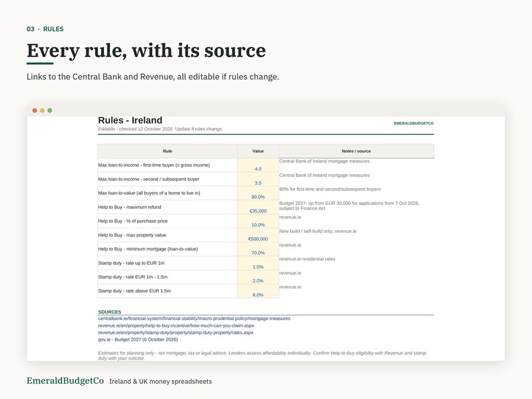Image resolution: width=532 pixels, height=399 pixels.
Task: Click the Notes / source column header
Action: pyautogui.click(x=356, y=151)
